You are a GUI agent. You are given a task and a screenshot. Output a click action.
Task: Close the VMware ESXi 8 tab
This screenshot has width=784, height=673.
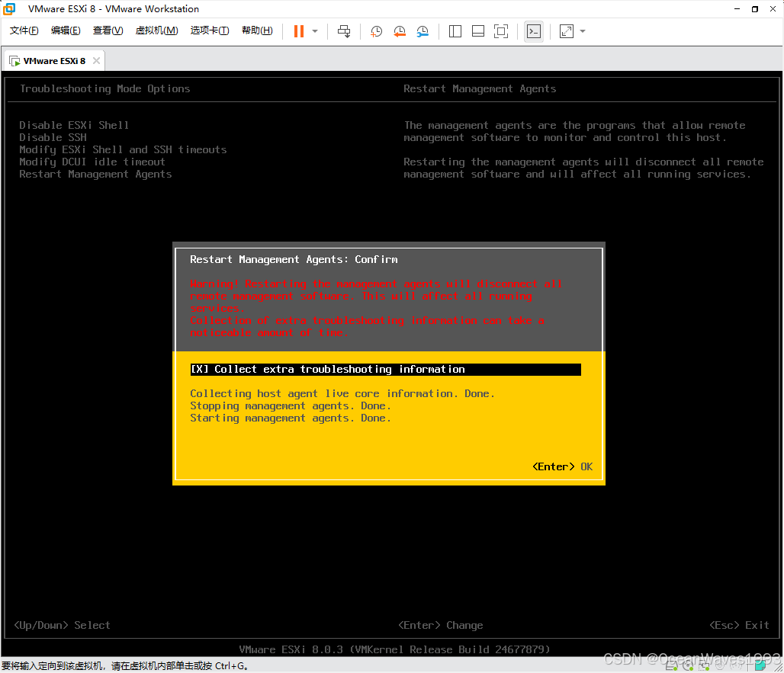97,61
